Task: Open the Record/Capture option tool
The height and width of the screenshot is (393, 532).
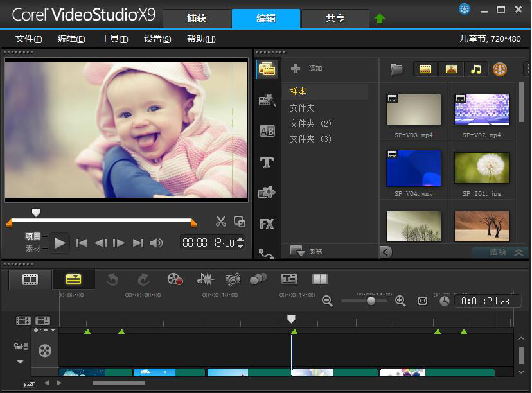Action: [175, 279]
